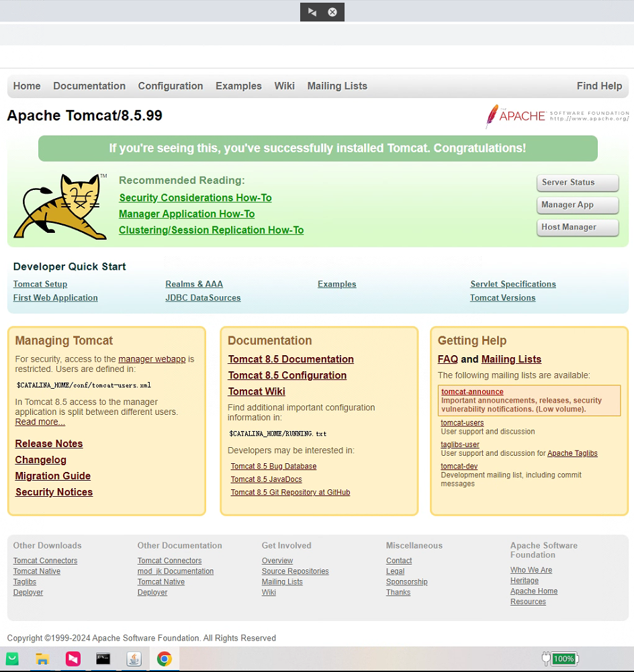This screenshot has width=634, height=672.
Task: Open the Legal link in footer
Action: [395, 571]
